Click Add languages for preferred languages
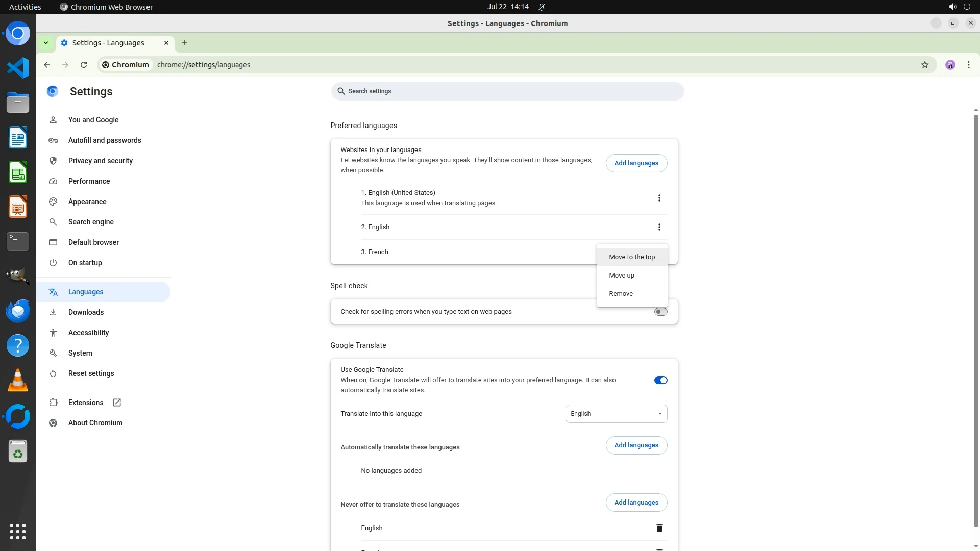Viewport: 980px width, 551px height. click(x=636, y=163)
